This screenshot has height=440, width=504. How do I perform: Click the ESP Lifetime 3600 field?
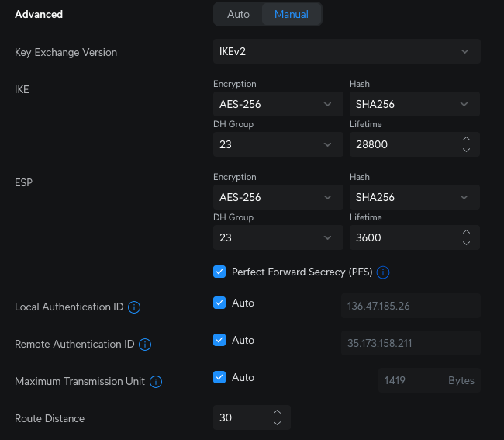(415, 237)
